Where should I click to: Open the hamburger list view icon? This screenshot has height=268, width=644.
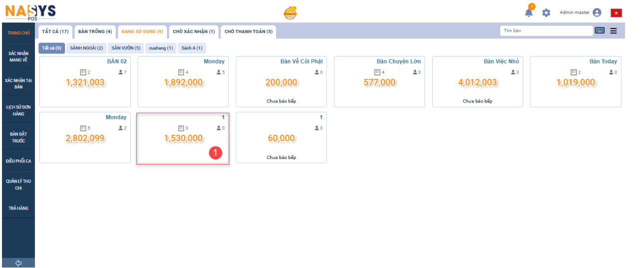pyautogui.click(x=614, y=31)
